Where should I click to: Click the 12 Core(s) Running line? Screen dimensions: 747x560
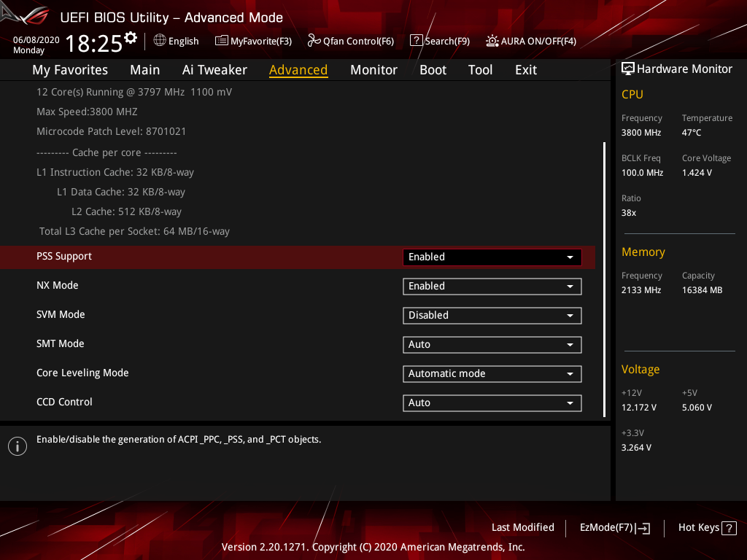coord(134,93)
